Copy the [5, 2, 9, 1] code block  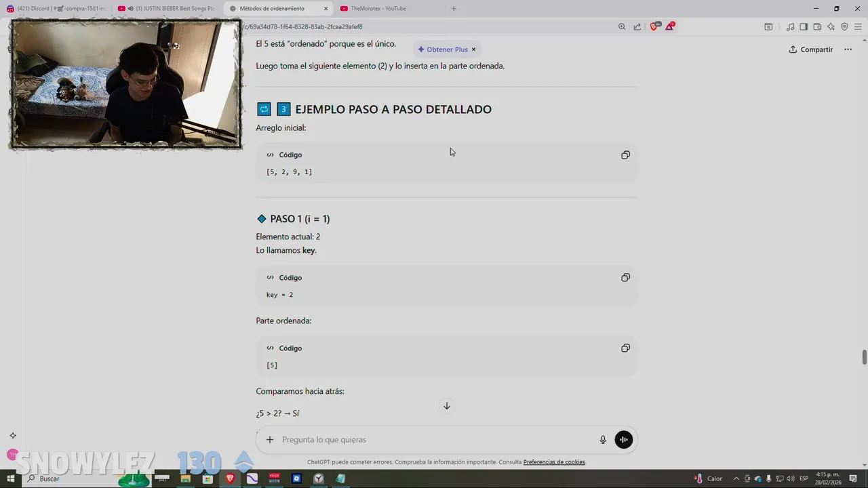click(x=625, y=155)
